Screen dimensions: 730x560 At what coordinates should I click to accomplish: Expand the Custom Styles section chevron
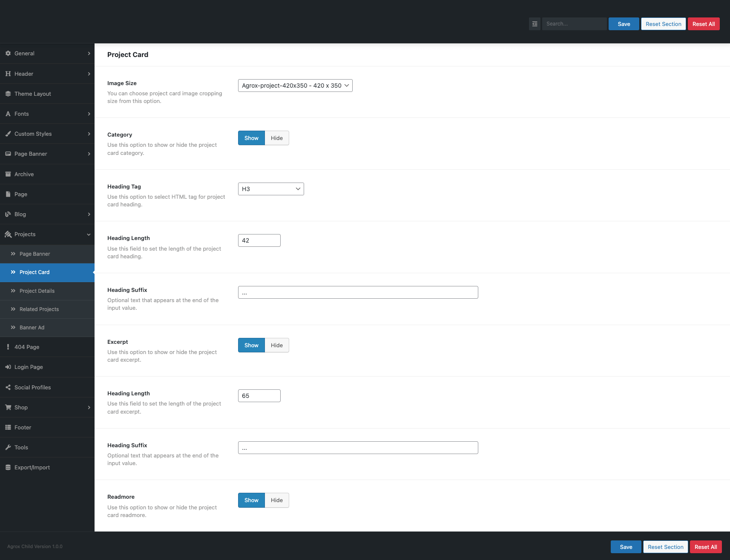[89, 134]
